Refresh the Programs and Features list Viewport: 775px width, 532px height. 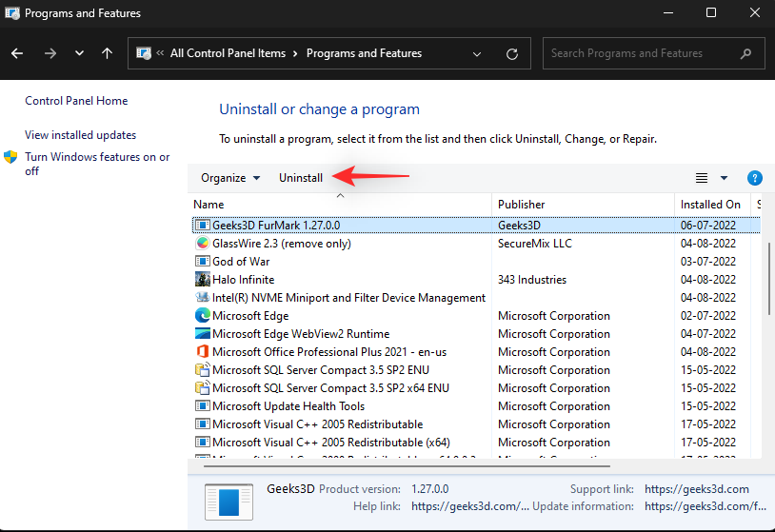pyautogui.click(x=512, y=53)
